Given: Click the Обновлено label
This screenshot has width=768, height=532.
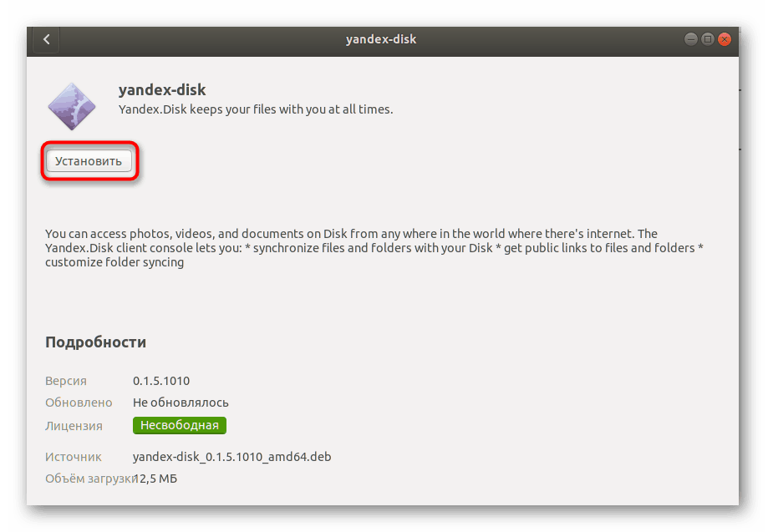Looking at the screenshot, I should click(x=79, y=403).
